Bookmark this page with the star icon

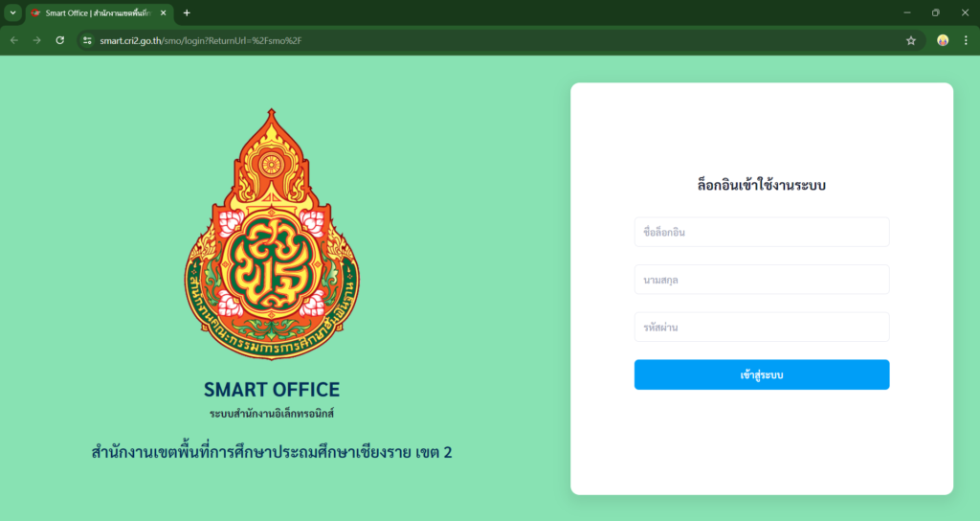911,40
